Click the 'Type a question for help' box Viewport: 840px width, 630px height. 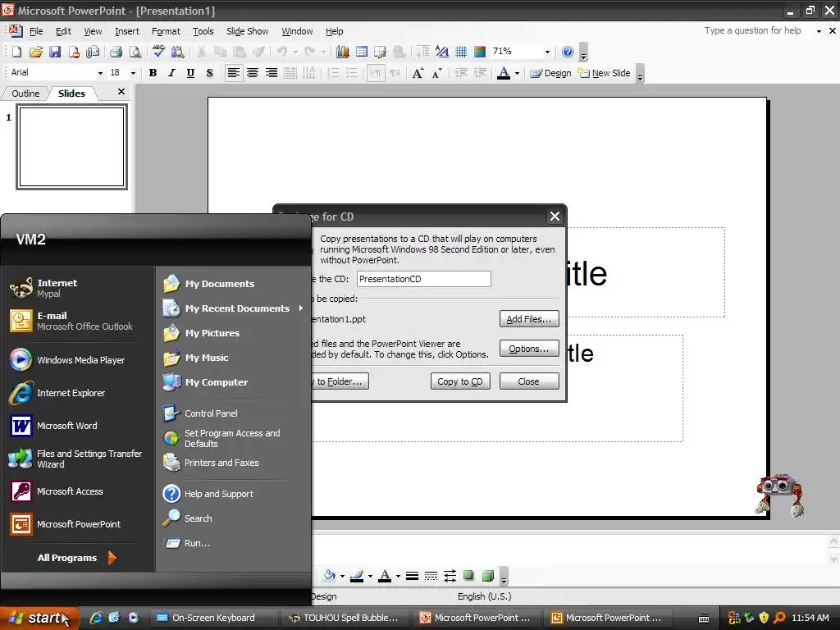[756, 30]
